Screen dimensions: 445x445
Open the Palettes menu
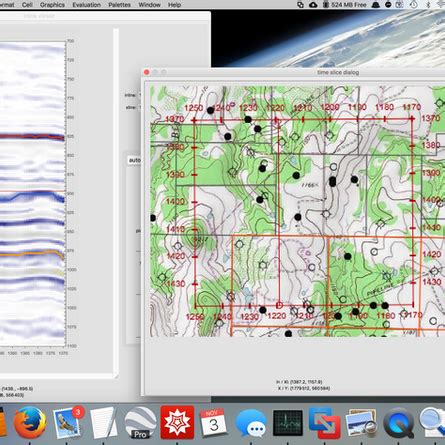pyautogui.click(x=119, y=5)
